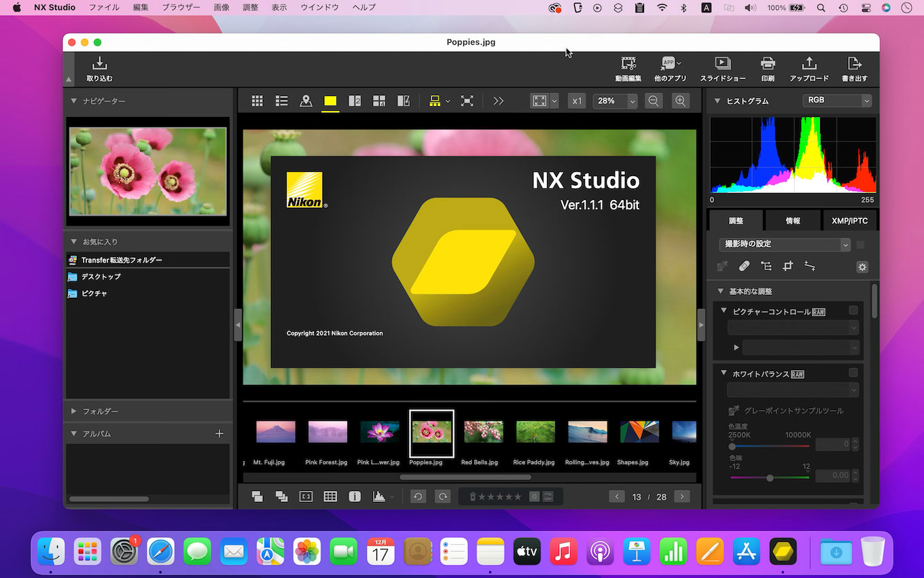Toggle the checkbox beside 撮影時の設定

pos(860,244)
